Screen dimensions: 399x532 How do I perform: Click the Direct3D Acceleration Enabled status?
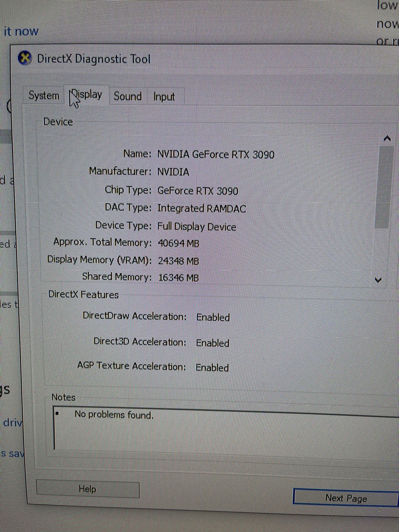pyautogui.click(x=213, y=343)
